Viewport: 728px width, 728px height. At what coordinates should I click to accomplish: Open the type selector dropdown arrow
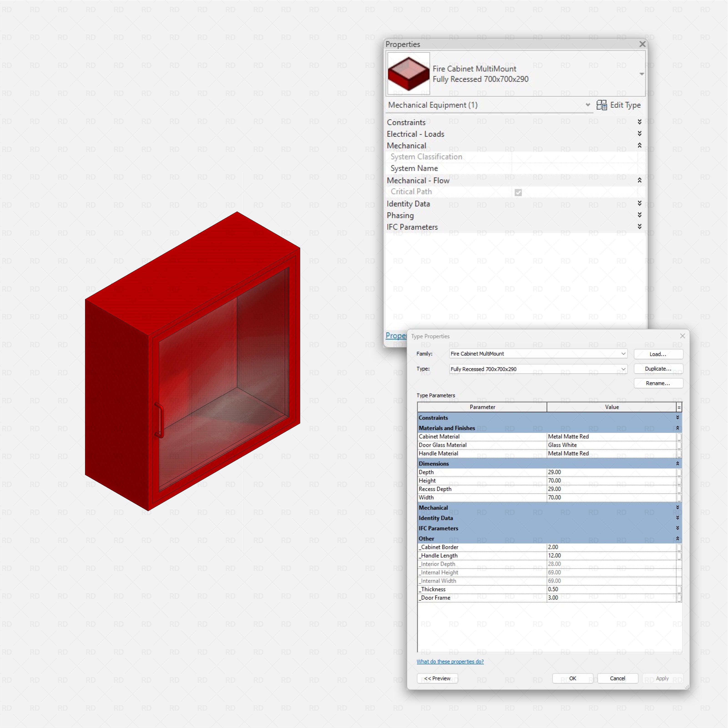click(x=641, y=74)
